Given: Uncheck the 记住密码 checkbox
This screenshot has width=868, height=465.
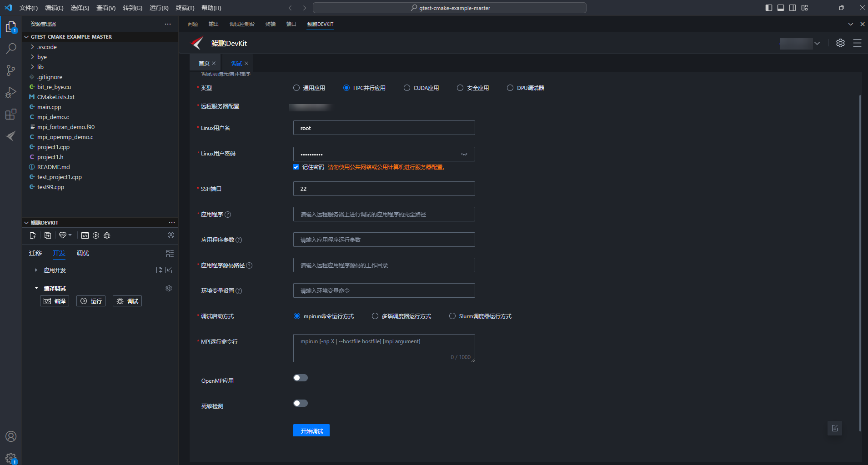Looking at the screenshot, I should (296, 167).
